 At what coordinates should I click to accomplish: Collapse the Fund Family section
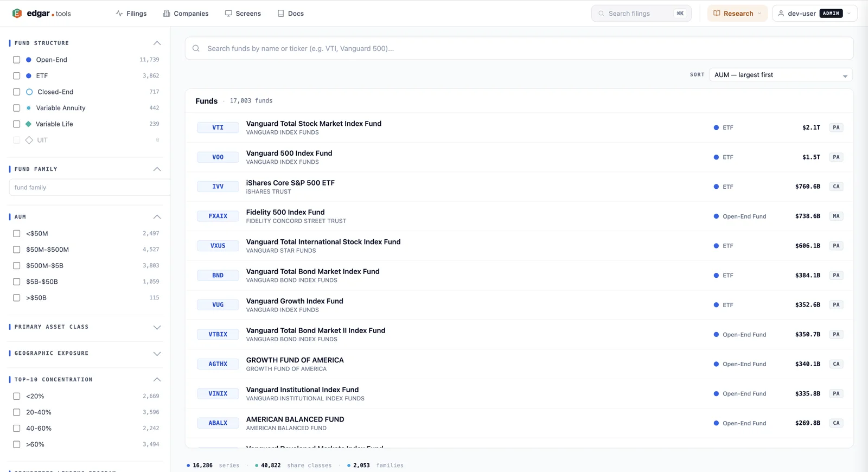[157, 169]
